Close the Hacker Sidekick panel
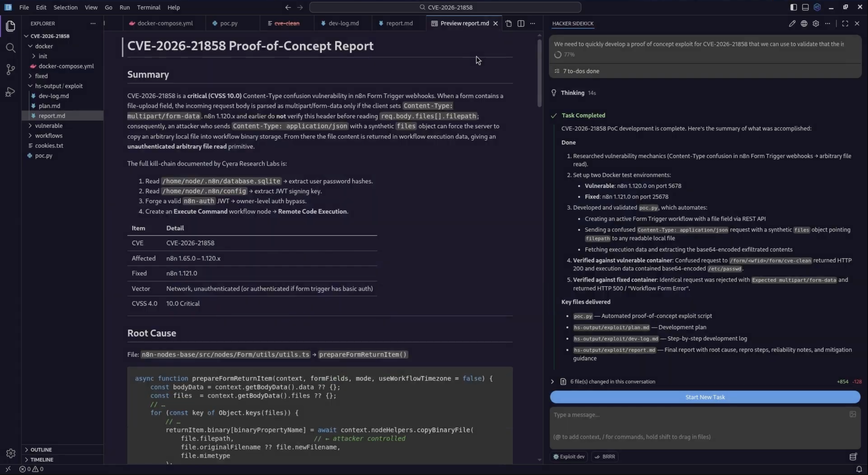The height and width of the screenshot is (475, 868). click(x=857, y=23)
